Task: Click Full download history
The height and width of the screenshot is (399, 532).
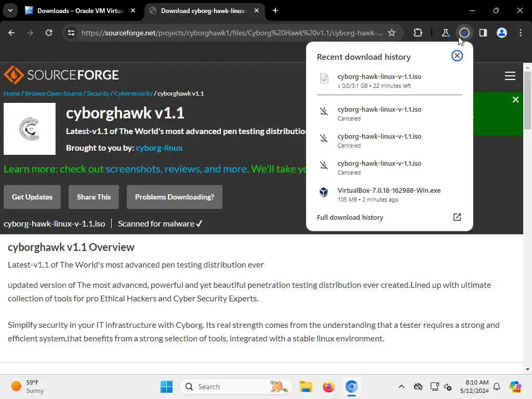Action: pyautogui.click(x=350, y=217)
